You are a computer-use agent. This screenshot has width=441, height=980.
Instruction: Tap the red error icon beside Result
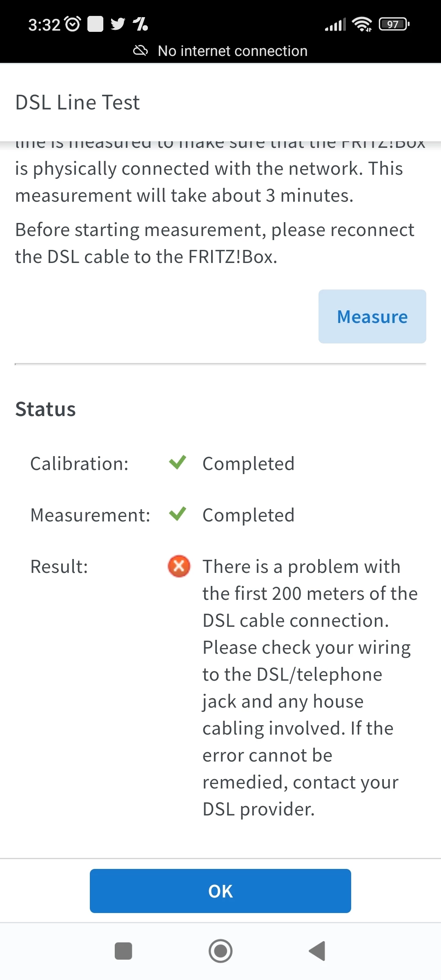[x=179, y=566]
